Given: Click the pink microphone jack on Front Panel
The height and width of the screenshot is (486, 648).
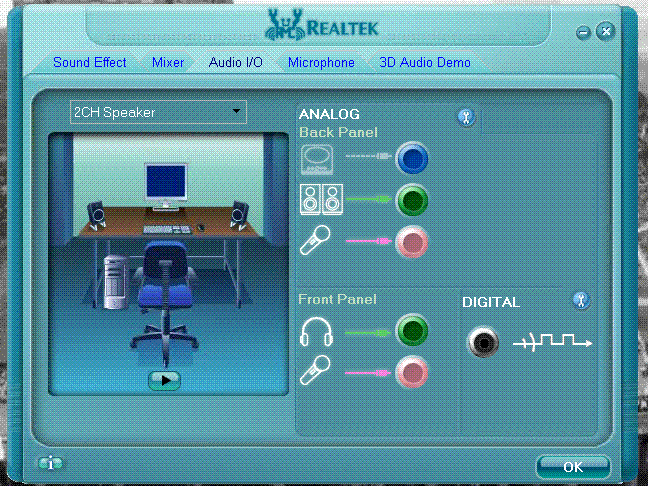Looking at the screenshot, I should click(412, 372).
